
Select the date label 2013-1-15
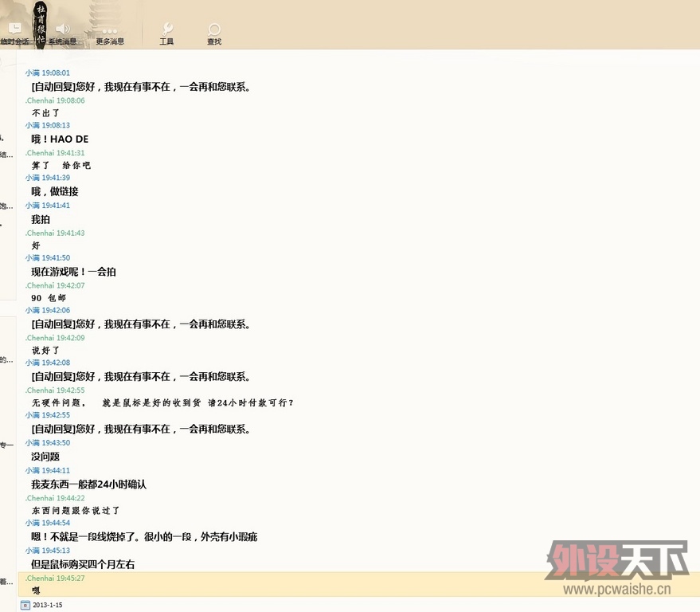click(x=47, y=605)
